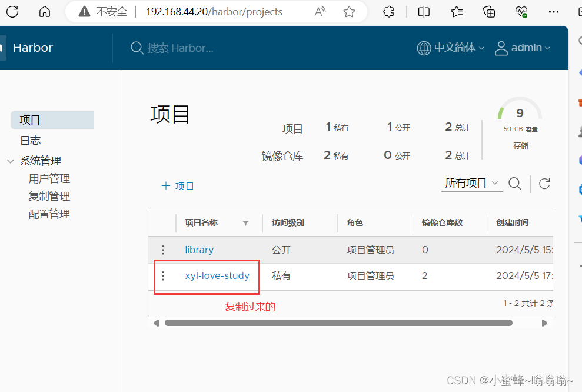Open browser settings and more menu
Viewport: 582px width, 392px height.
553,12
